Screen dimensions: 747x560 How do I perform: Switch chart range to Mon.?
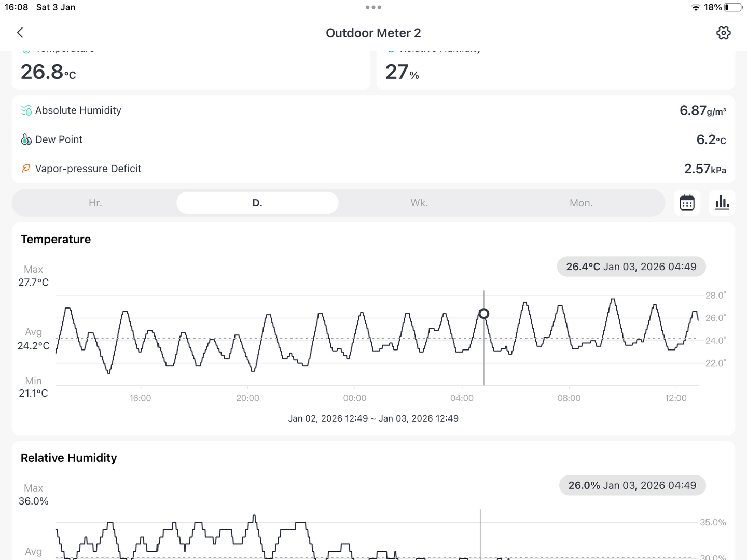point(581,203)
